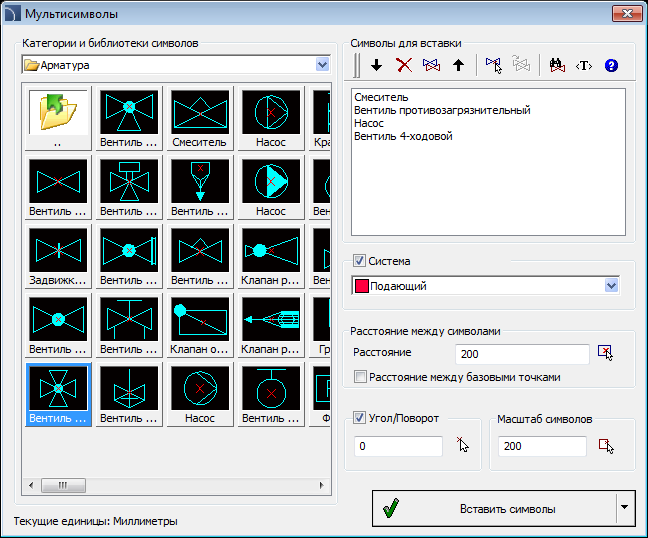This screenshot has width=648, height=538.
Task: Click the horizontal scrollbar right arrow
Action: (x=322, y=485)
